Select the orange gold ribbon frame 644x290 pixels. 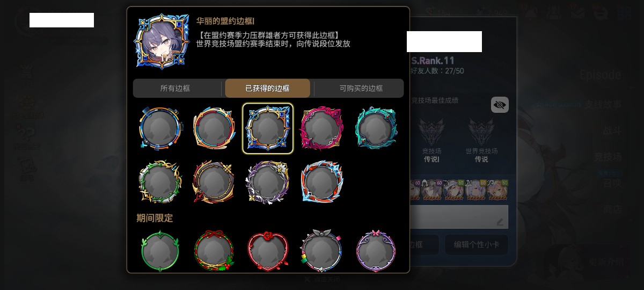[x=214, y=128]
